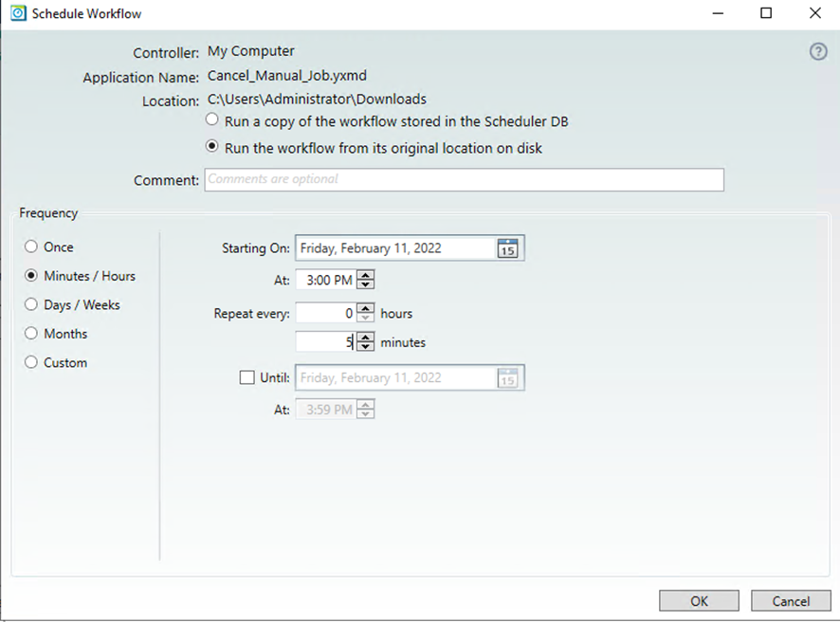
Task: Increase the start time with up arrow
Action: [366, 275]
